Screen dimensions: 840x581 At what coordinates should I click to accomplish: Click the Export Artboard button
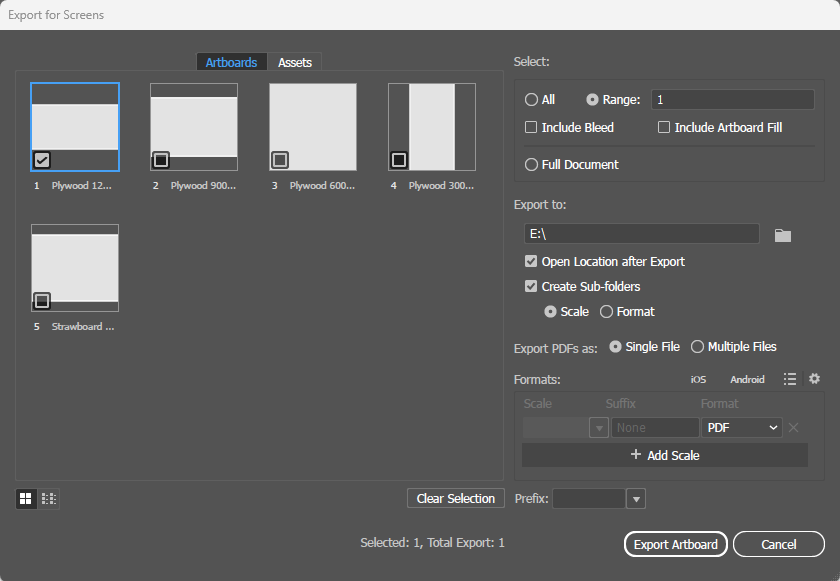tap(676, 544)
